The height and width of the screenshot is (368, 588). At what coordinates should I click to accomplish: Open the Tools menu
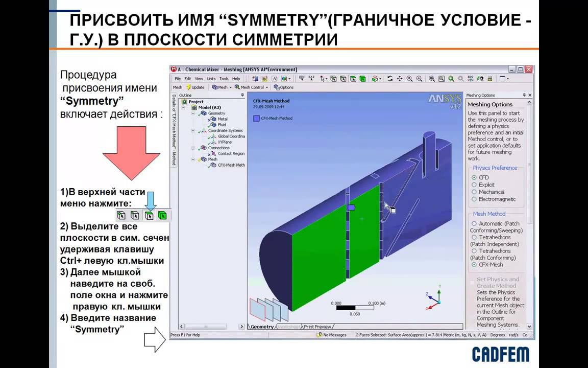[x=224, y=79]
